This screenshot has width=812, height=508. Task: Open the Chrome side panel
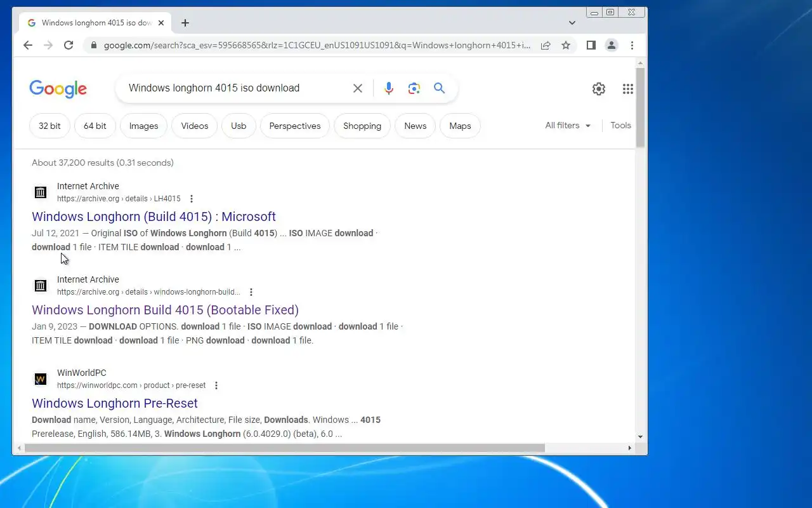(591, 45)
